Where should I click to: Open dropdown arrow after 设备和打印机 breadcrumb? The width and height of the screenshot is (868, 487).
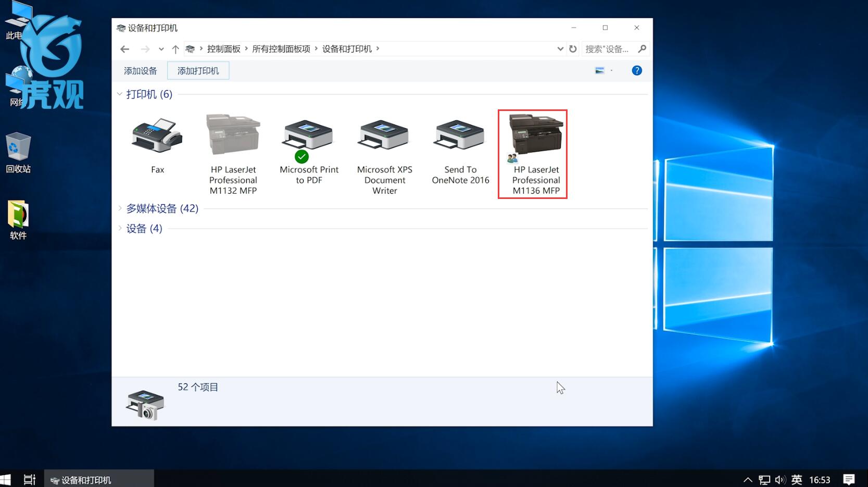[378, 48]
